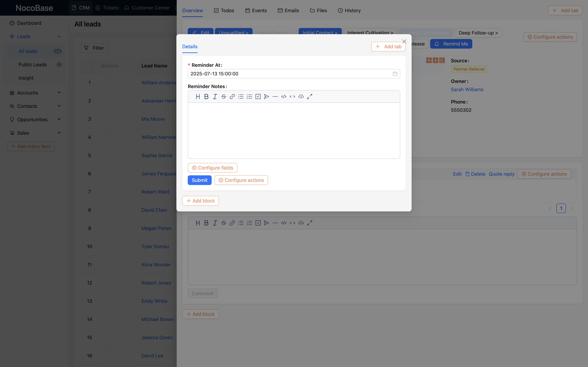Viewport: 588px width, 367px height.
Task: Click the strikethrough icon in Reminder Notes editor
Action: tap(224, 97)
